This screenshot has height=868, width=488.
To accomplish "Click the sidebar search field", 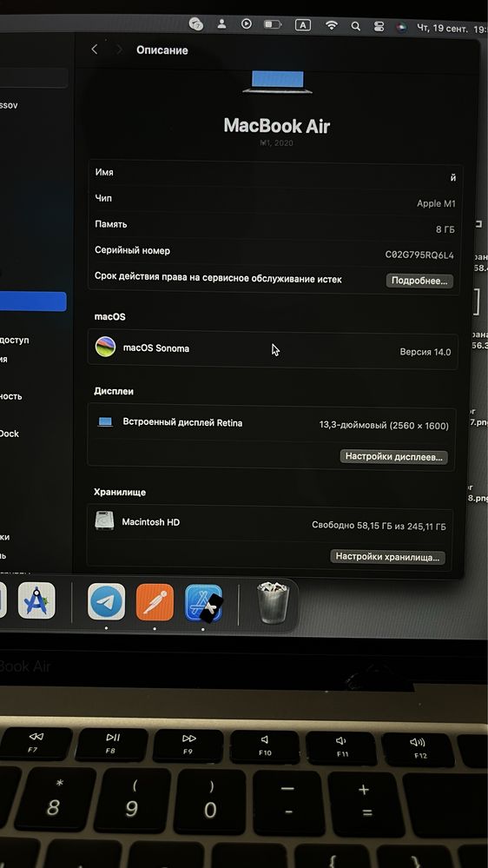I will tap(33, 78).
